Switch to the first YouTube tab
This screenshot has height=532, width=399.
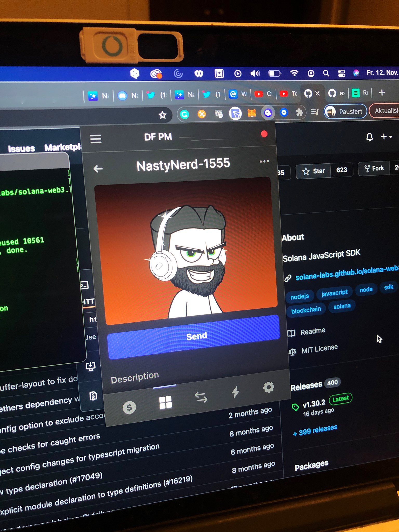[x=263, y=94]
